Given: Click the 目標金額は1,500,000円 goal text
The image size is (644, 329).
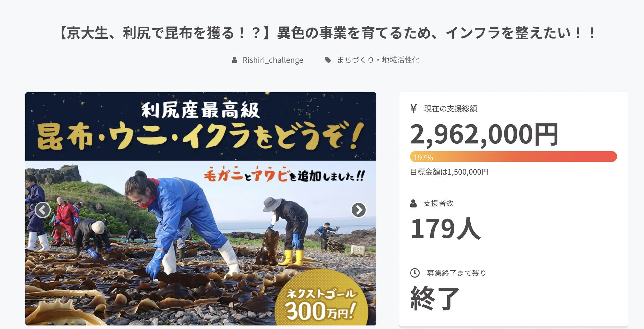Looking at the screenshot, I should [449, 172].
